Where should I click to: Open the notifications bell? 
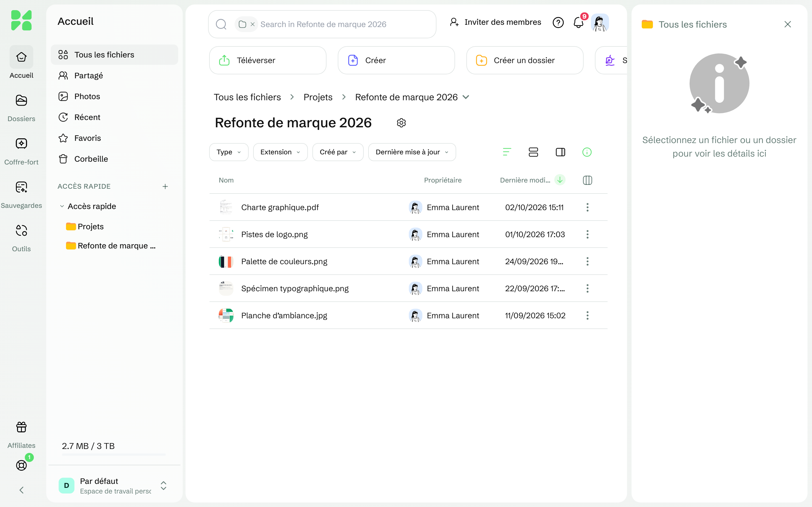click(579, 23)
